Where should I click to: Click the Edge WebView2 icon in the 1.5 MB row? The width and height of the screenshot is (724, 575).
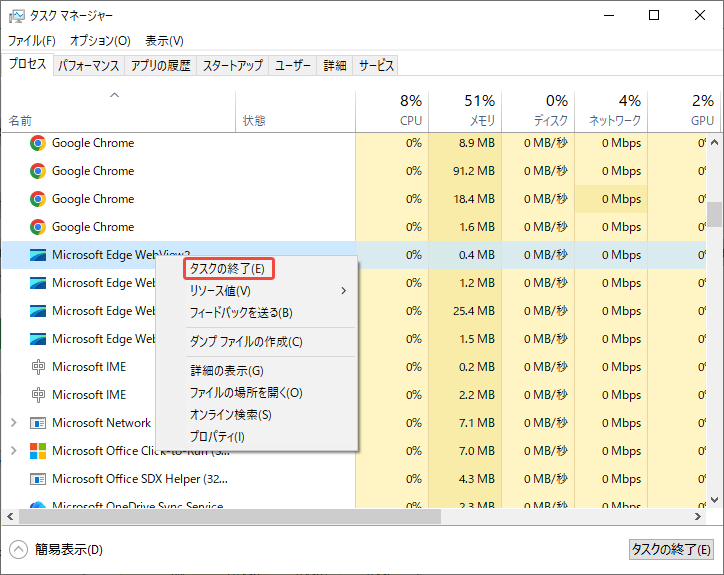pyautogui.click(x=38, y=339)
